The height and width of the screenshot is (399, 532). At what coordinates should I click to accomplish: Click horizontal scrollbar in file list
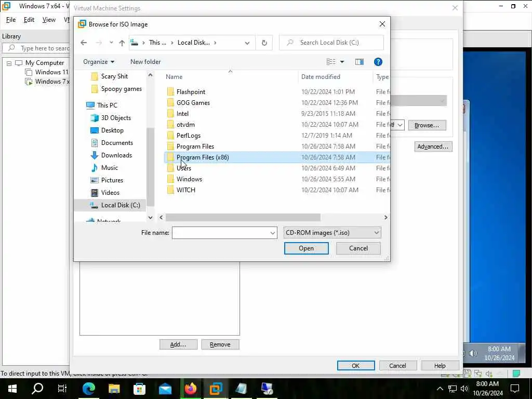[243, 218]
